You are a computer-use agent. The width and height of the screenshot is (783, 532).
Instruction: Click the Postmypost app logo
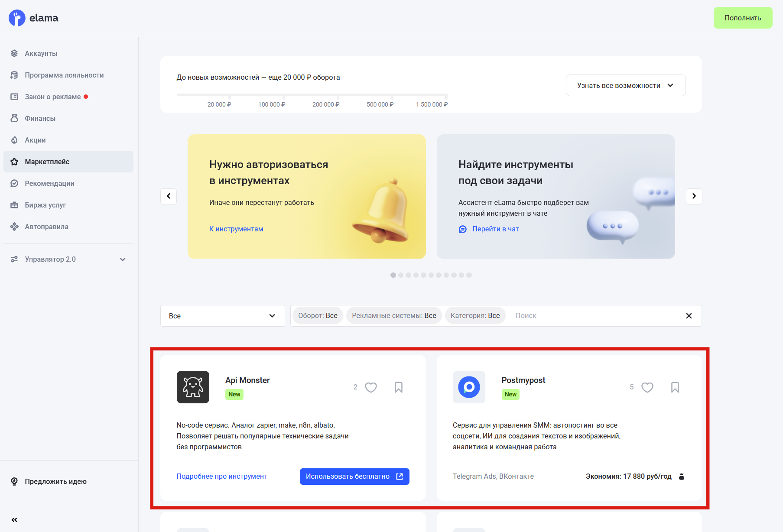point(469,387)
